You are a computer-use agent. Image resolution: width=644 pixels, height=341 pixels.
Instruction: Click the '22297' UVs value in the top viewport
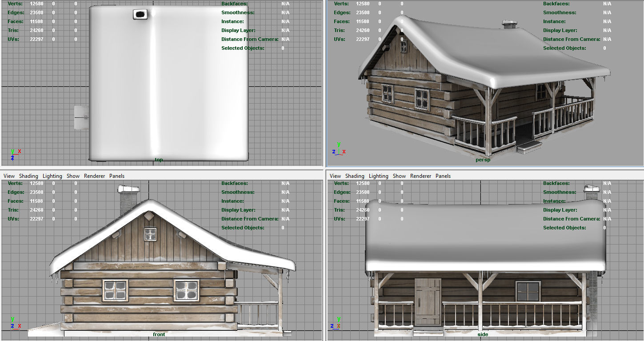(x=36, y=39)
